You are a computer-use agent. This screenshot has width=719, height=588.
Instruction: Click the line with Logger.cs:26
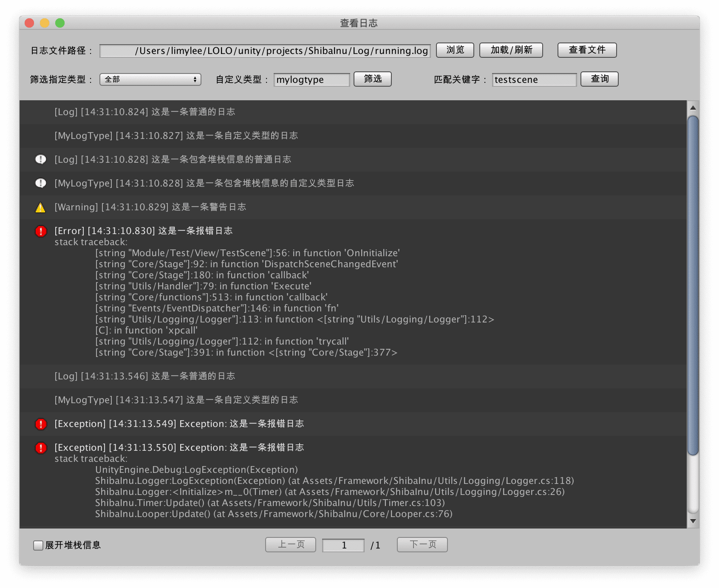[x=330, y=492]
